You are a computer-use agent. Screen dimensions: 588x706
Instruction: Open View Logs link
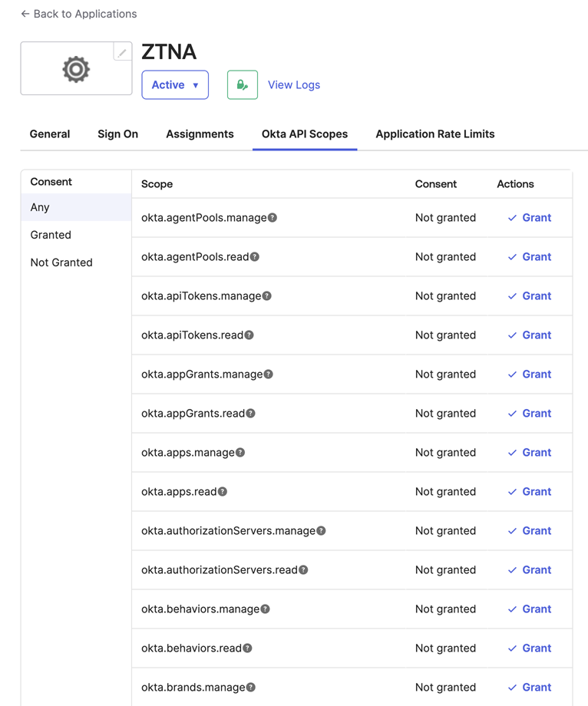pos(293,85)
